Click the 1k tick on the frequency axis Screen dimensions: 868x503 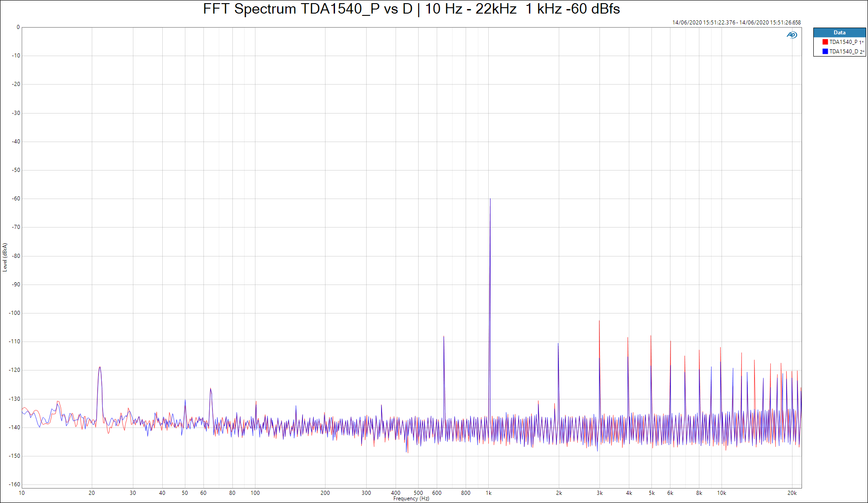[489, 493]
